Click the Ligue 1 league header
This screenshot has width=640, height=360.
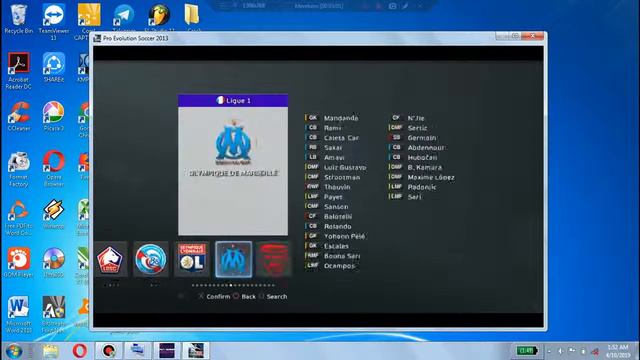233,100
